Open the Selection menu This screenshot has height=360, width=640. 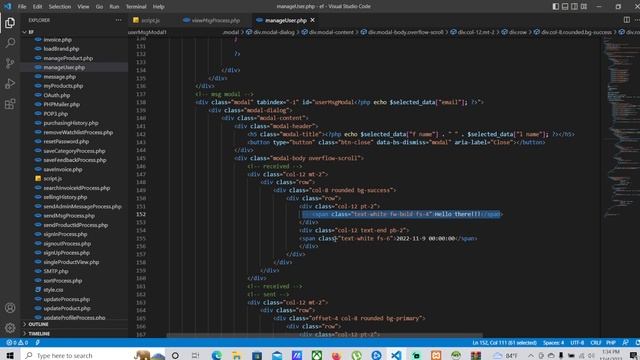60,7
